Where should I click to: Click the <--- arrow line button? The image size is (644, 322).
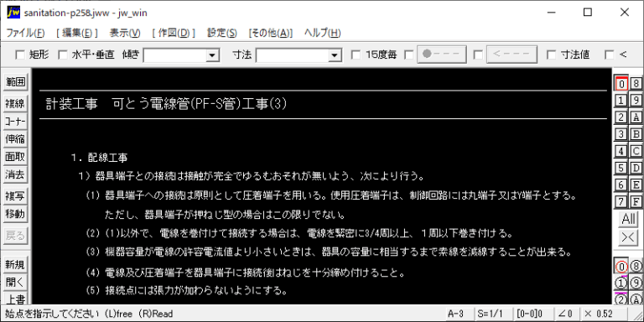click(x=512, y=55)
